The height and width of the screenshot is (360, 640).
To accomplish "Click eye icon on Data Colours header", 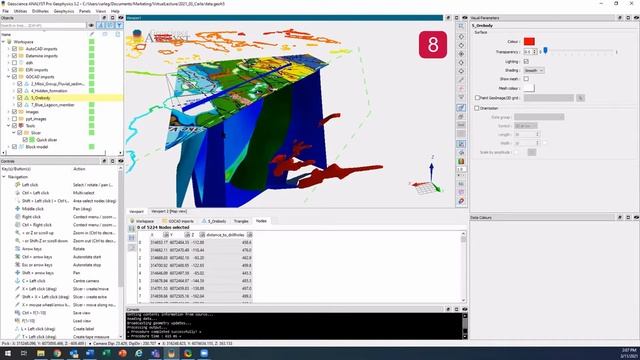I will (636, 218).
